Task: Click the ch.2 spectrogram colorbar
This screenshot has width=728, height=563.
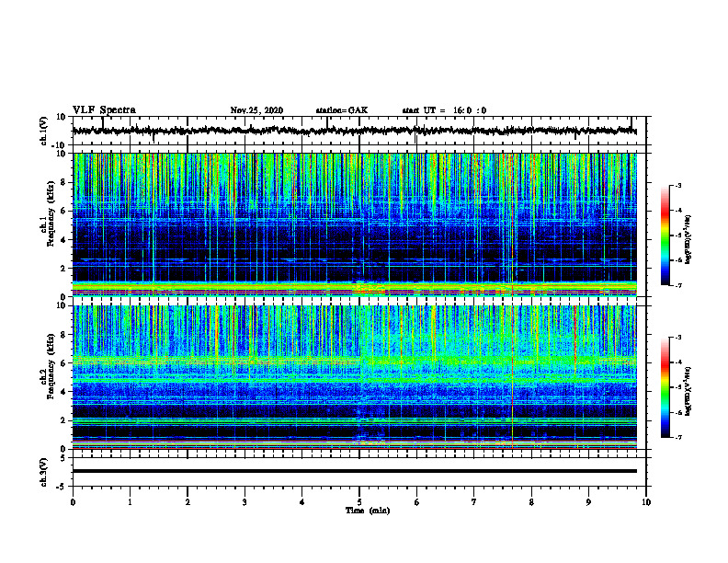Action: 665,387
